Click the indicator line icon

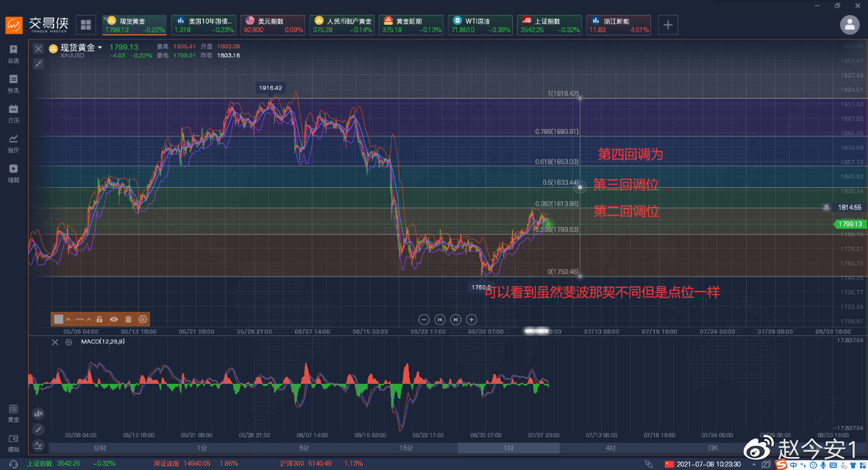[38, 445]
